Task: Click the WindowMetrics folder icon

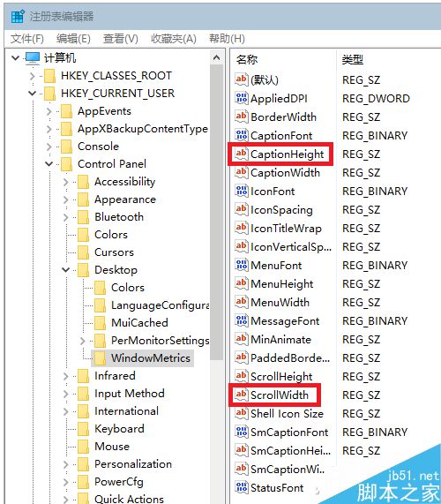Action: pos(100,358)
